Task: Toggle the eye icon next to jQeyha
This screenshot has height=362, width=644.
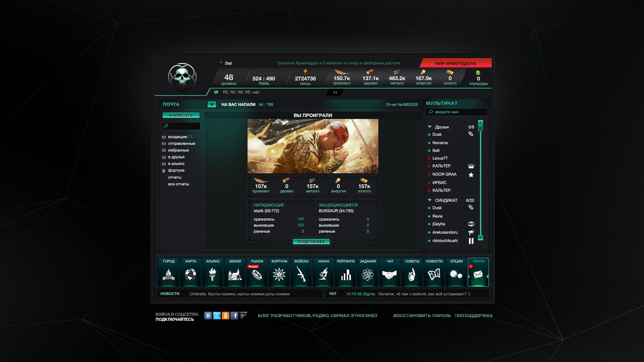Action: pos(471,224)
